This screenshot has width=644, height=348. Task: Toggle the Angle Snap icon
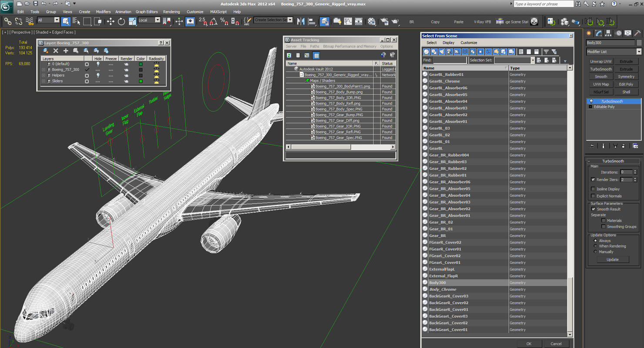[214, 21]
